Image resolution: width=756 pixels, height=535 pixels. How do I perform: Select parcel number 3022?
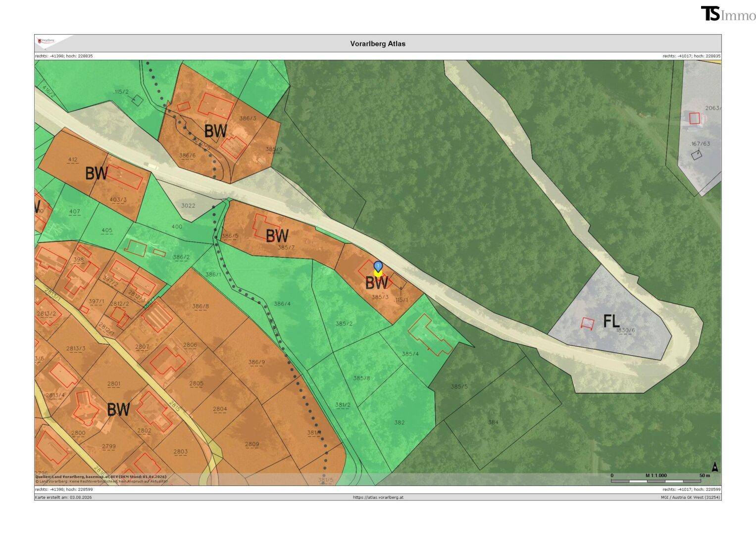(x=188, y=206)
